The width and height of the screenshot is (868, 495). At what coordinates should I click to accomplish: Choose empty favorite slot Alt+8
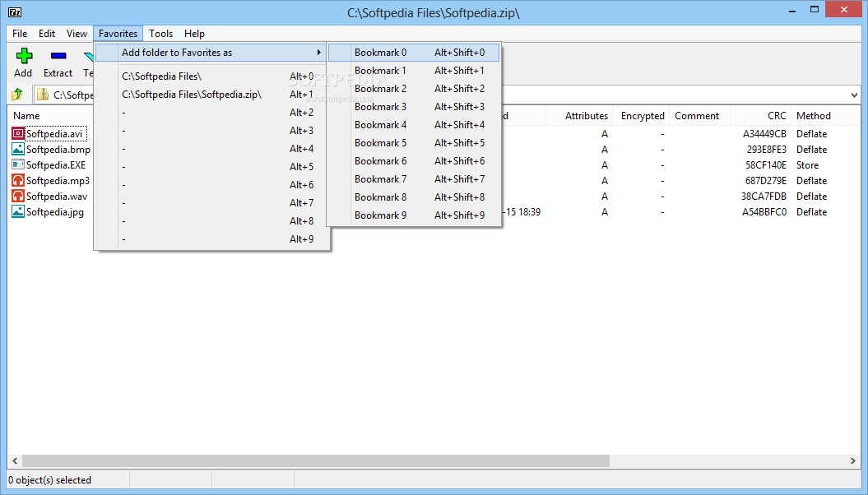pyautogui.click(x=211, y=220)
